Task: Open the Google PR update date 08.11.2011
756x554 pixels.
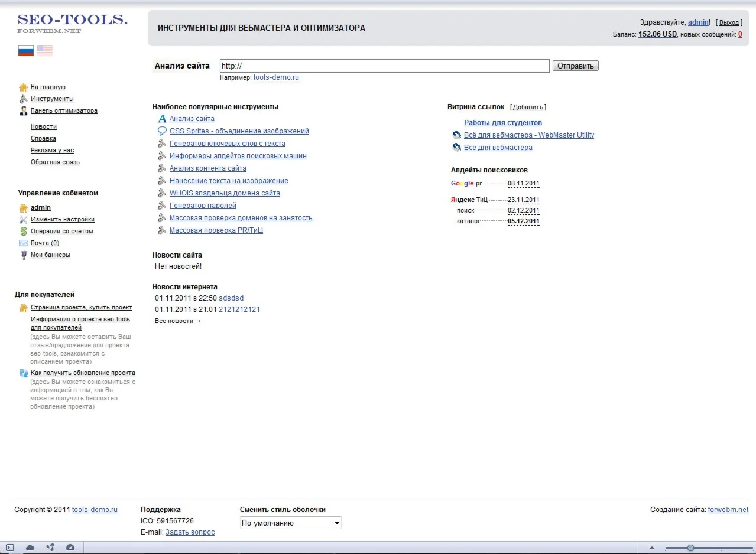Action: tap(523, 184)
